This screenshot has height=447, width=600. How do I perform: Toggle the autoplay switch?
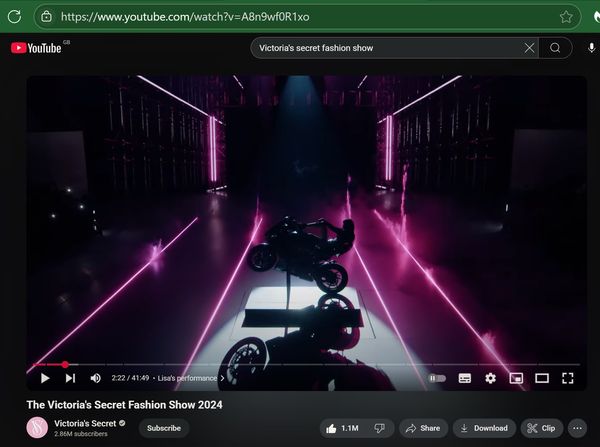(437, 378)
